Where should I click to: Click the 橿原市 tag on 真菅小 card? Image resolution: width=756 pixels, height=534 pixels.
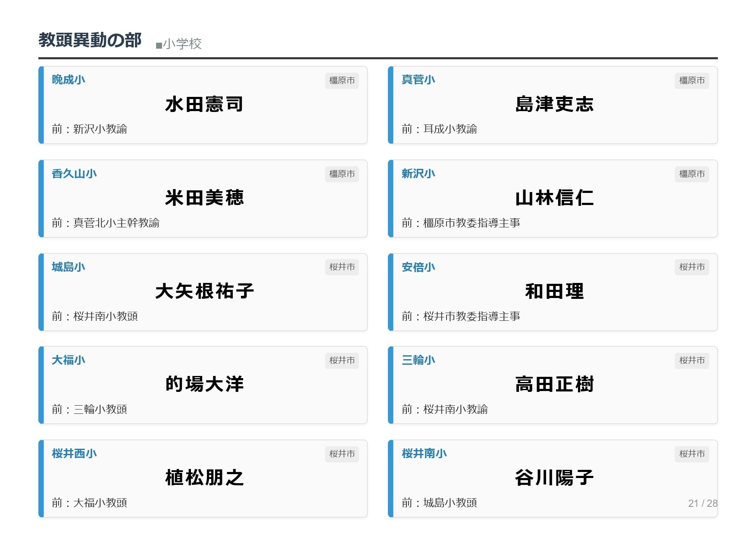pos(691,81)
